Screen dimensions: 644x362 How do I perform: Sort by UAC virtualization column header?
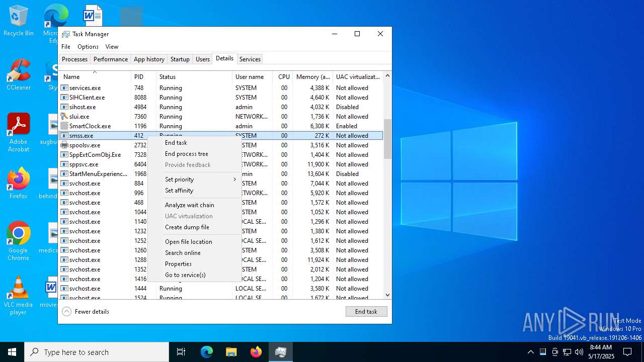pyautogui.click(x=358, y=77)
